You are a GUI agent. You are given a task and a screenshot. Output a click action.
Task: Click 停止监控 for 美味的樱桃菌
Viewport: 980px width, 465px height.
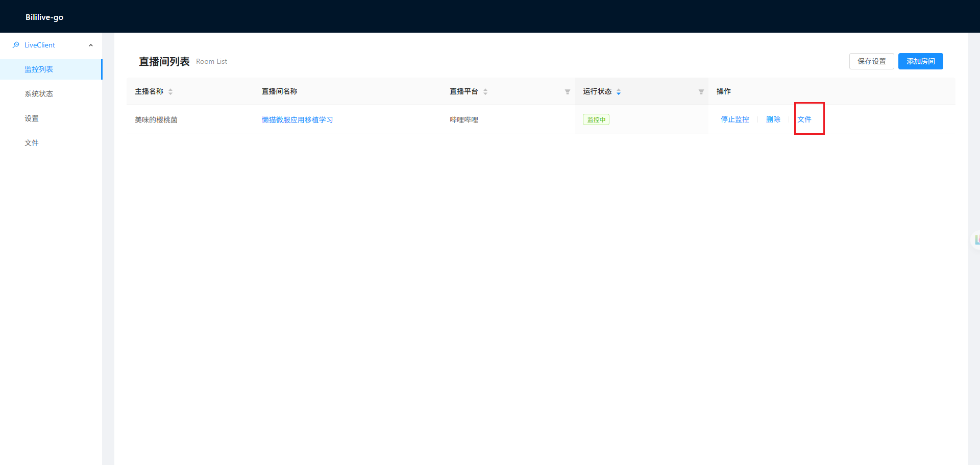pos(735,119)
